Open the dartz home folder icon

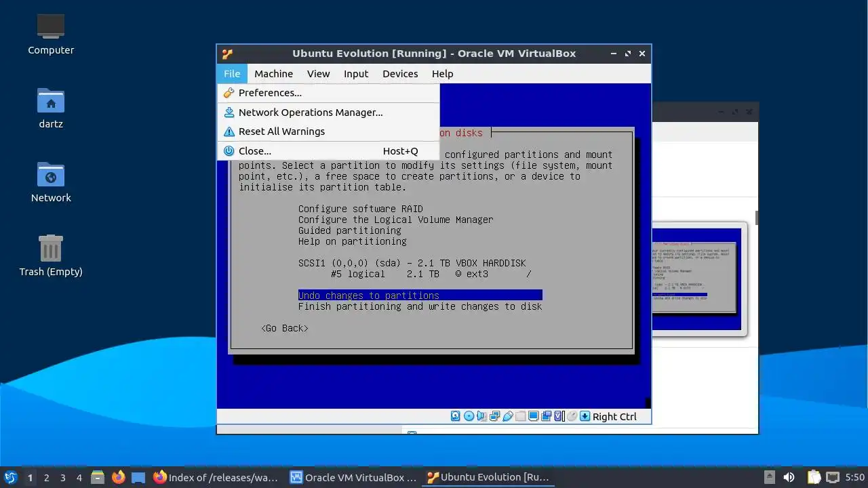(51, 108)
